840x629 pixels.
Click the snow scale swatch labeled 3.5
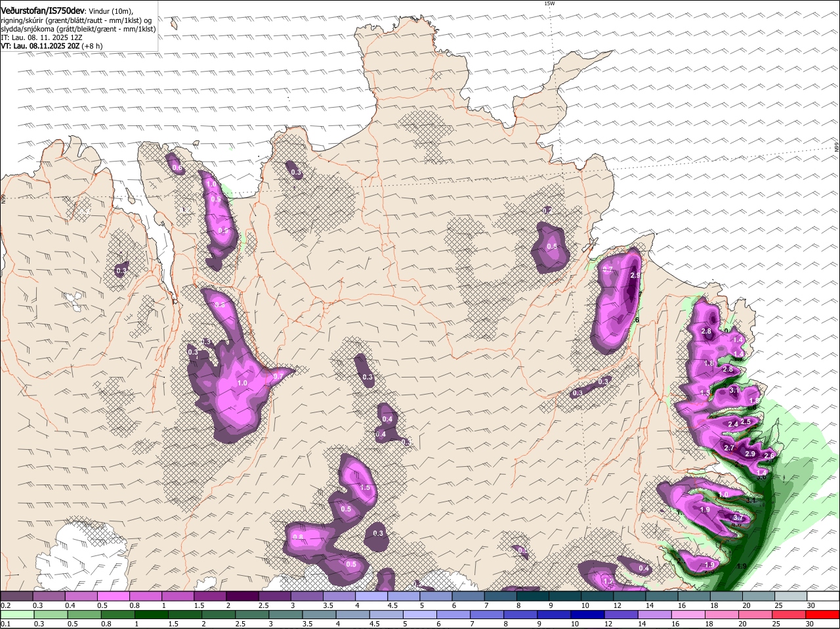tap(339, 596)
